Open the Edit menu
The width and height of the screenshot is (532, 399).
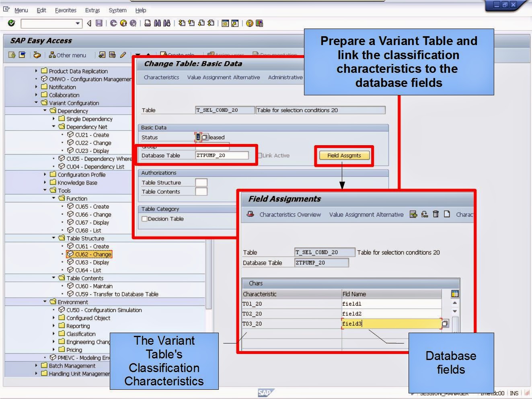tap(41, 10)
